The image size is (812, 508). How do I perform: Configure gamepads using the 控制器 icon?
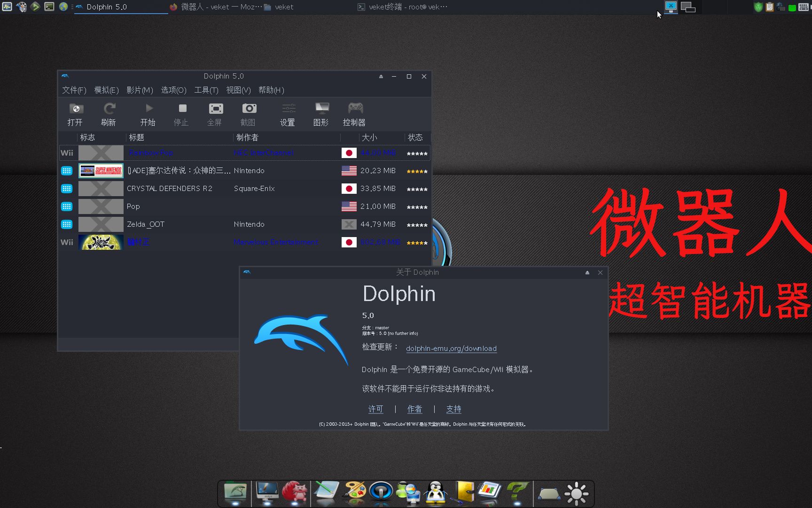tap(355, 113)
